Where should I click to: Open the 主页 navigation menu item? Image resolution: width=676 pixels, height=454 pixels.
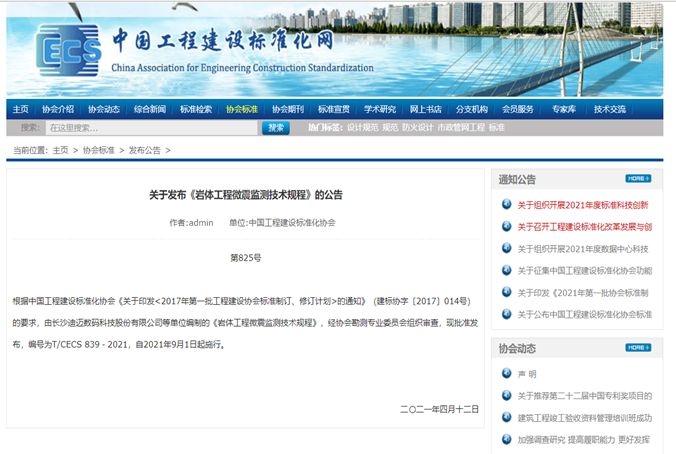click(20, 110)
